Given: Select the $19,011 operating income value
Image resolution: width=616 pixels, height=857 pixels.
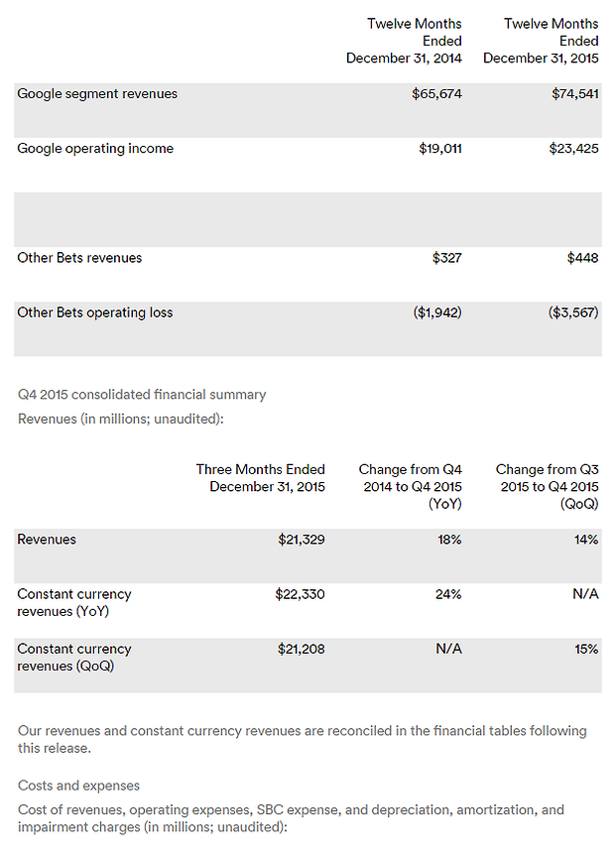Looking at the screenshot, I should [x=440, y=149].
